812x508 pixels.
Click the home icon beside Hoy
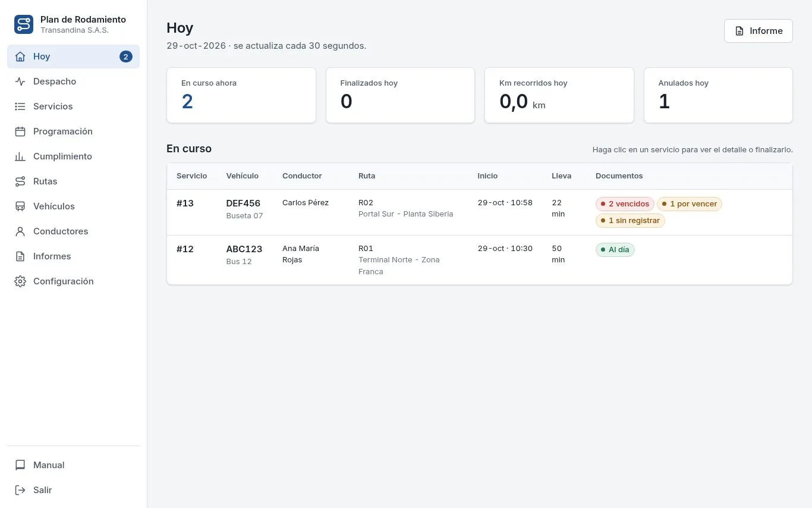point(20,57)
